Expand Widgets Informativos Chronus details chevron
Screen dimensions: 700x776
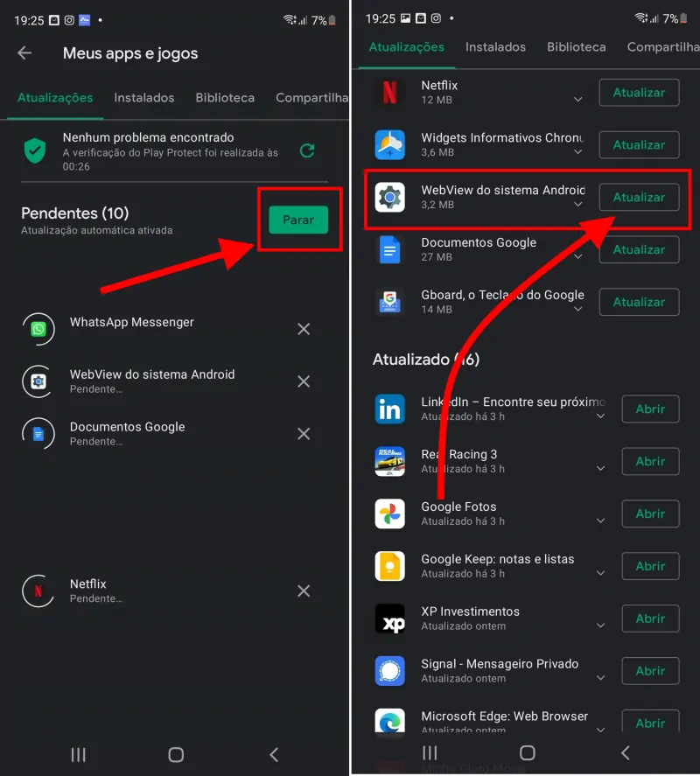(577, 152)
